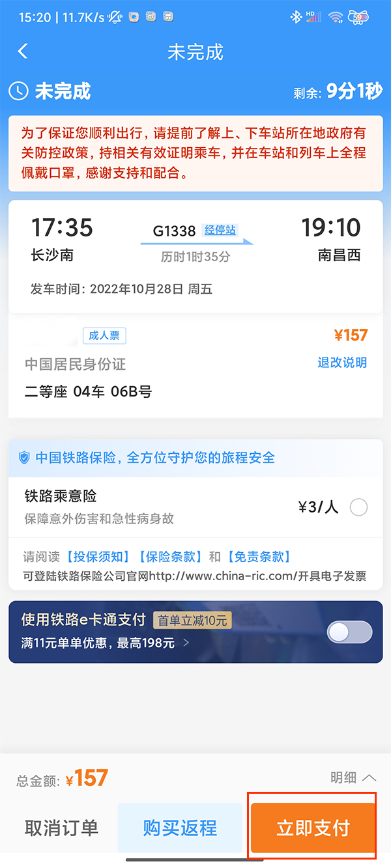The image size is (391, 868).
Task: Expand the 明细 price details
Action: (x=353, y=777)
